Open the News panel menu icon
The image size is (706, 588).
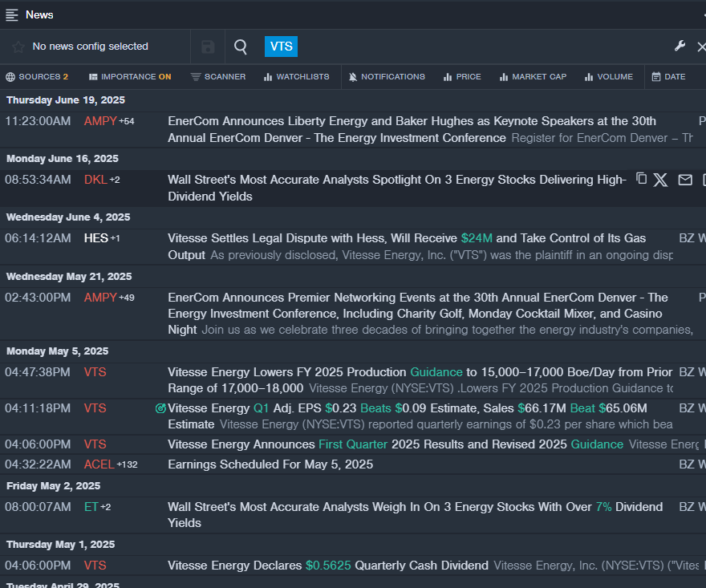[12, 15]
